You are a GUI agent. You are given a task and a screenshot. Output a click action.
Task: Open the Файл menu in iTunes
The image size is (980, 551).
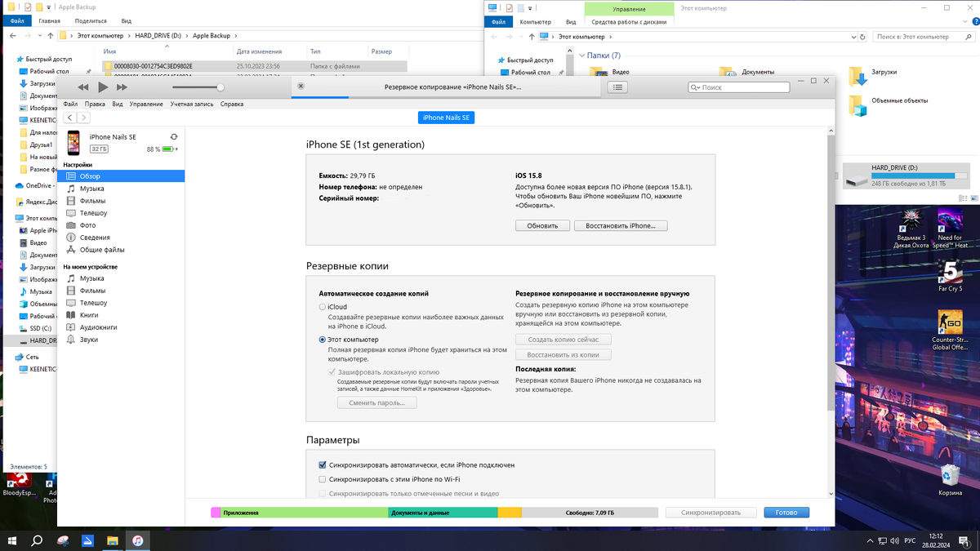point(70,104)
